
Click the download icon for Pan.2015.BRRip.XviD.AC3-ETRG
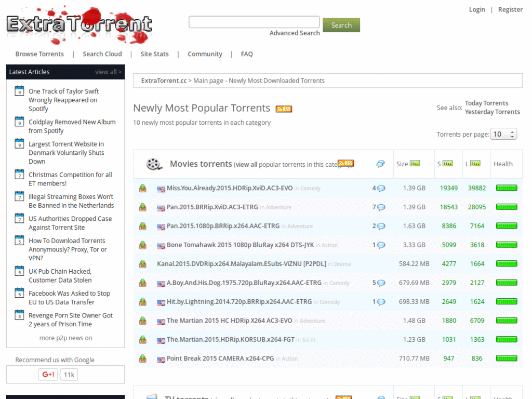pos(142,207)
